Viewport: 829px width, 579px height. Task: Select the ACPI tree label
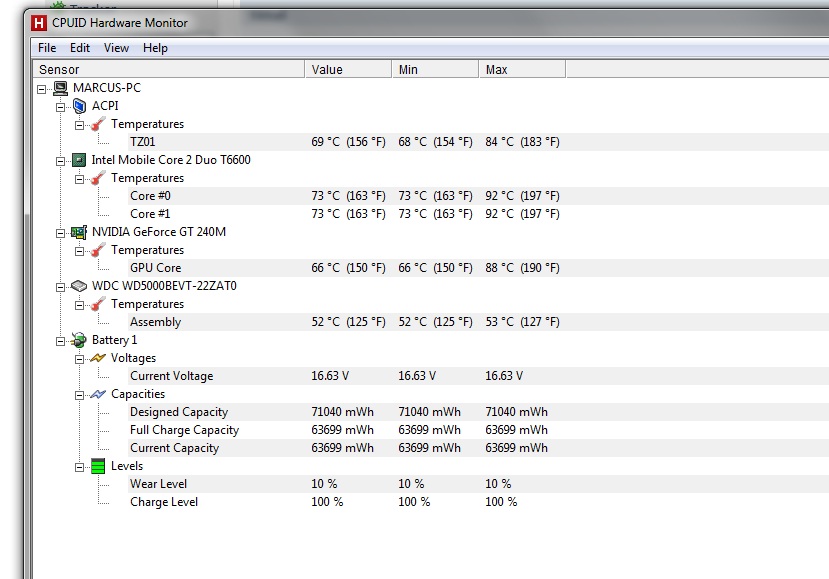(x=105, y=106)
